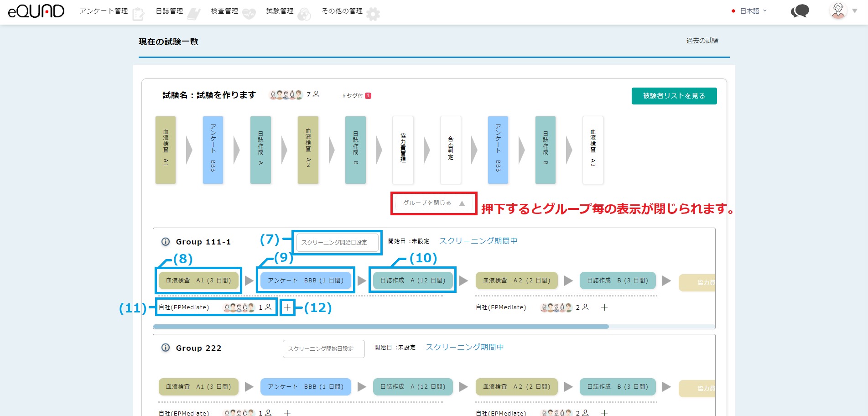The width and height of the screenshot is (868, 416).
Task: Click the horizontal scrollbar in Group 111-1
Action: pos(381,327)
